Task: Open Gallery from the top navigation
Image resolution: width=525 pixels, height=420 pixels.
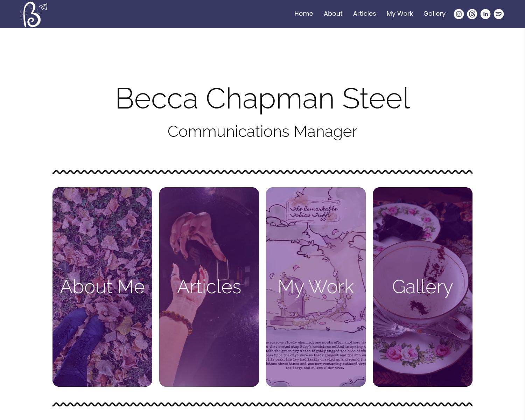Action: click(434, 14)
